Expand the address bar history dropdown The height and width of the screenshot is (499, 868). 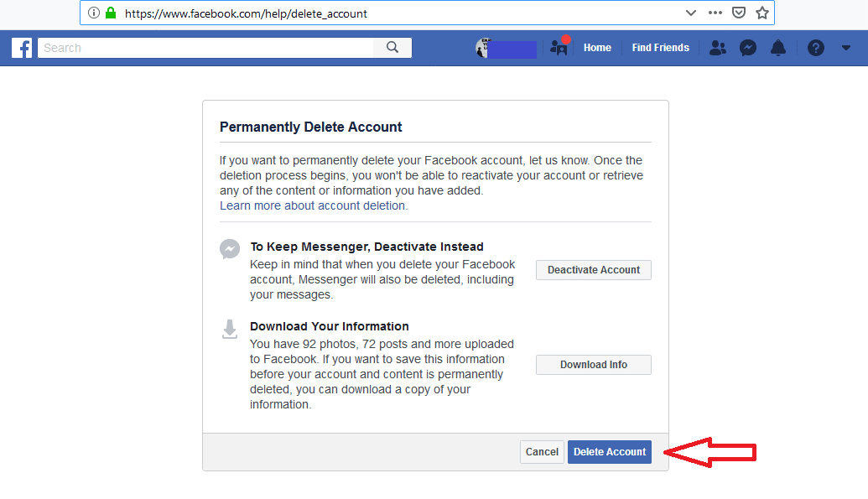(x=690, y=13)
